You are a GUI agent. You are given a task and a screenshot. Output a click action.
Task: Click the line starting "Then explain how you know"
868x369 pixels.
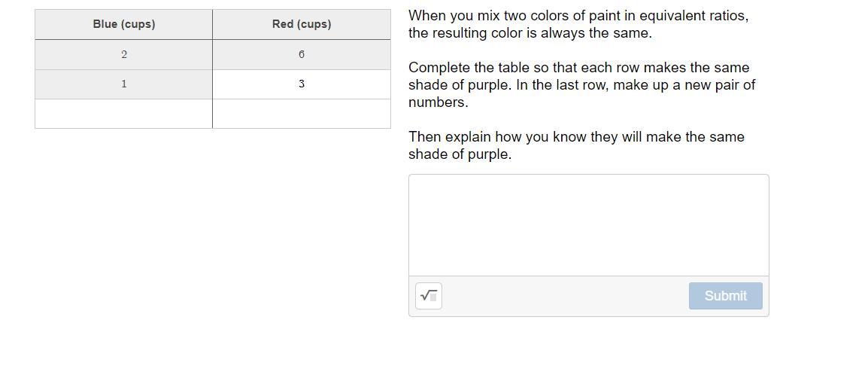pos(576,137)
